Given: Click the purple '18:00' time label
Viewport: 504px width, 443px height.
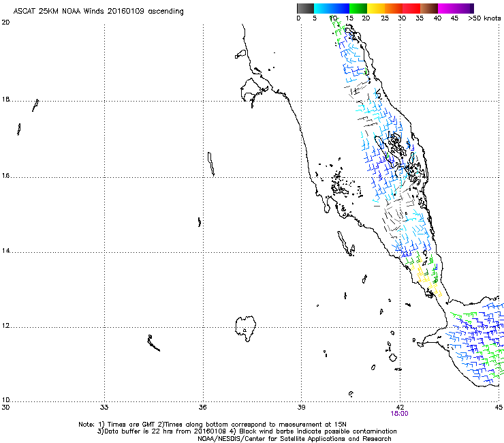Looking at the screenshot, I should click(399, 414).
